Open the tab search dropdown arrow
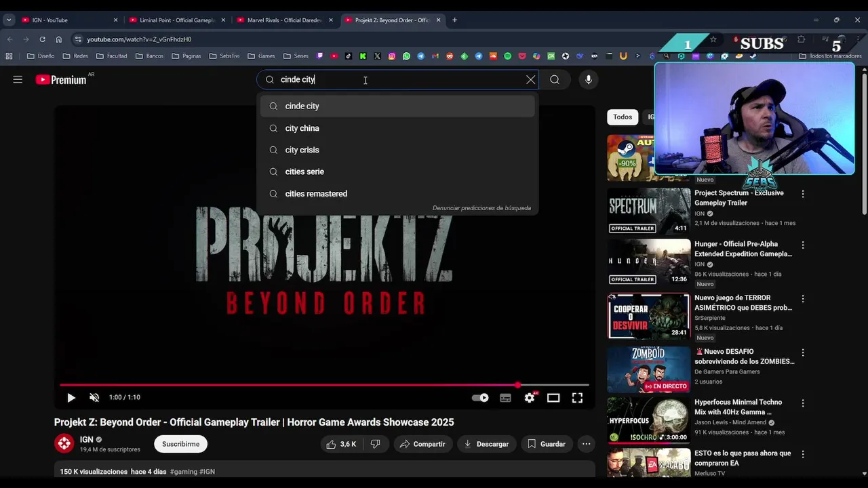This screenshot has height=488, width=868. tap(9, 20)
